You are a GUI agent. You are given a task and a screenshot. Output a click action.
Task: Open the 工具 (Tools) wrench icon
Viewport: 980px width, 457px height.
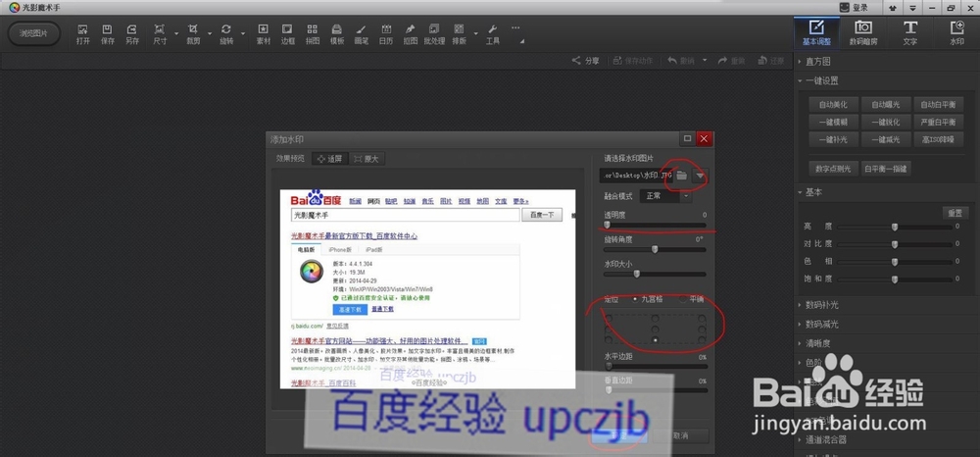click(x=493, y=29)
